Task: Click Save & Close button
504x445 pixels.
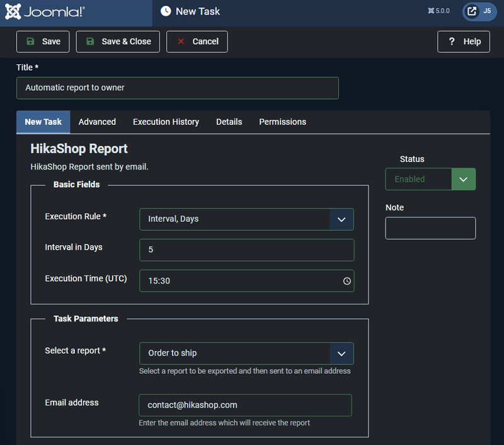Action: pos(118,42)
